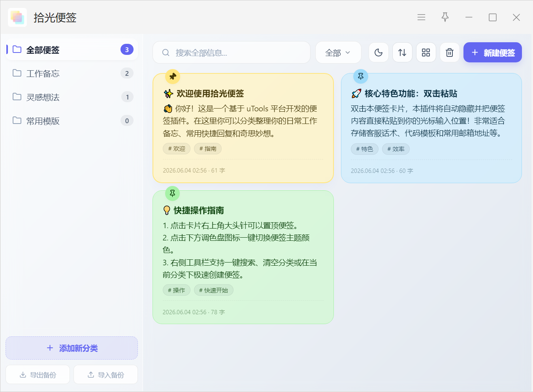Viewport: 533px width, 392px height.
Task: Pin the 快捷操作指南 note via its pin icon
Action: click(172, 193)
